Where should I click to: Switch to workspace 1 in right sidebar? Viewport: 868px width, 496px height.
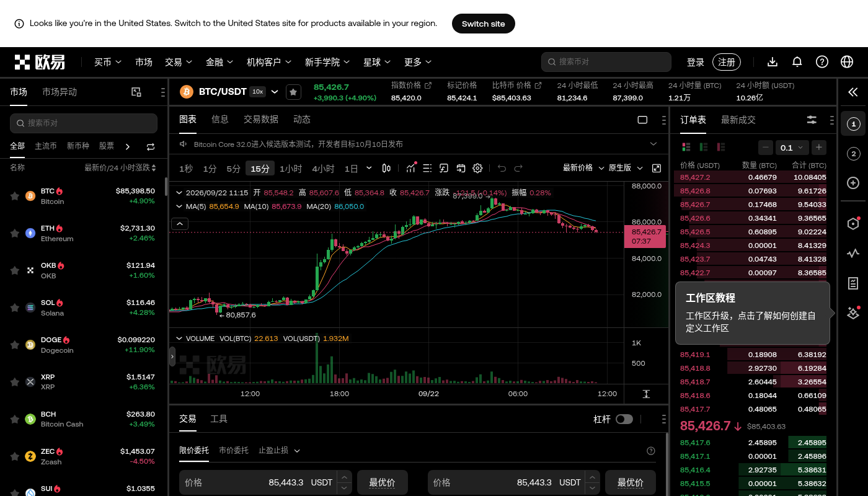pyautogui.click(x=853, y=125)
